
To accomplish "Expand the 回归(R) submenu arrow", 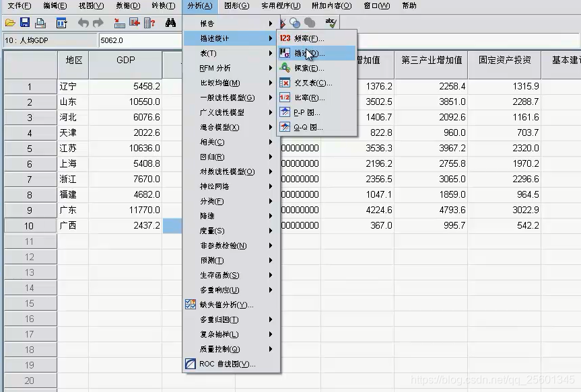I will 271,157.
